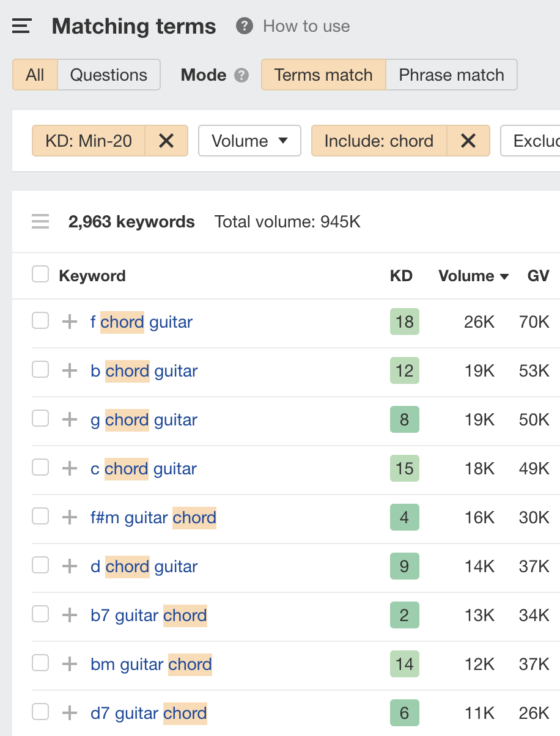Clear the 'Include: chord' filter via X icon
This screenshot has height=736, width=560.
tap(468, 141)
